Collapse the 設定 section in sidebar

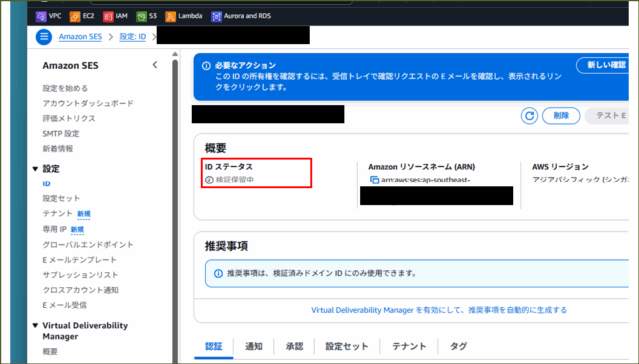tap(35, 169)
